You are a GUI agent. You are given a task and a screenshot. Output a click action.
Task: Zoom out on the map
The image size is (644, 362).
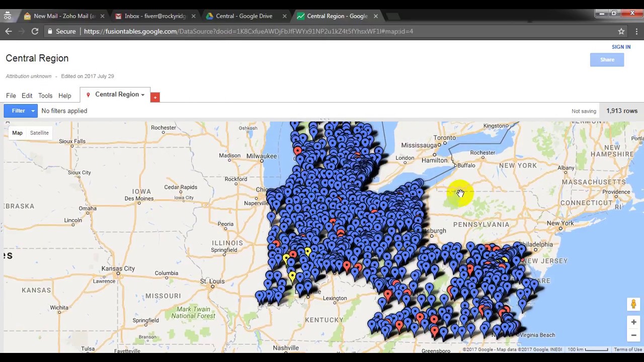[x=633, y=335]
